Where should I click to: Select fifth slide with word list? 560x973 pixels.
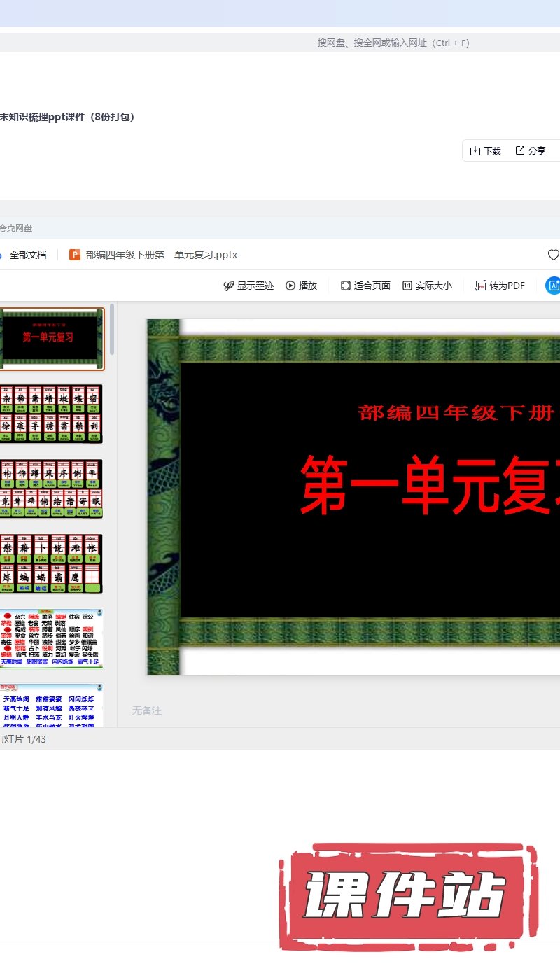51,638
